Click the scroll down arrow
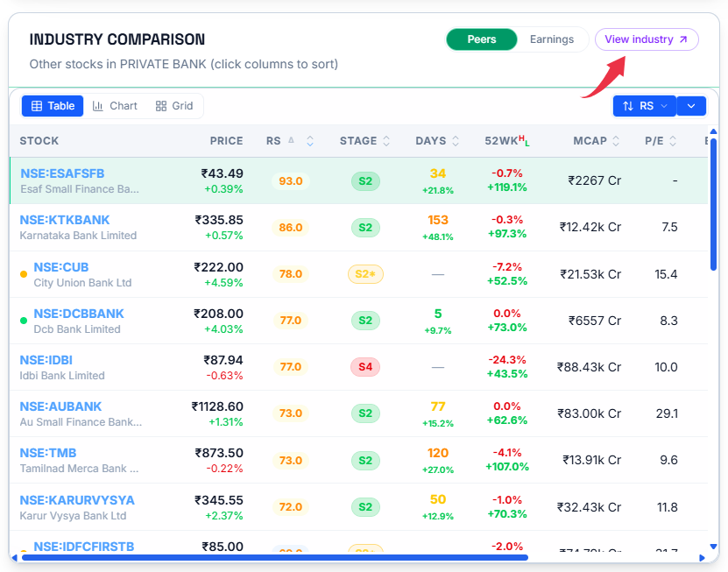 point(713,547)
